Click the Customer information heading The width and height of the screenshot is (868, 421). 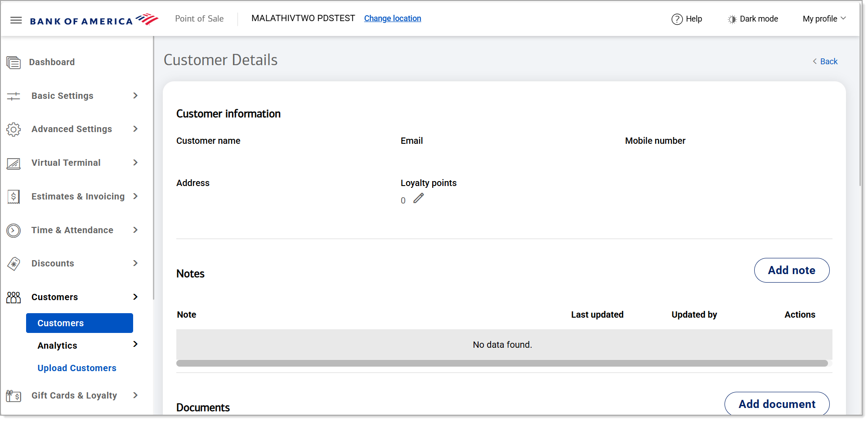tap(228, 114)
